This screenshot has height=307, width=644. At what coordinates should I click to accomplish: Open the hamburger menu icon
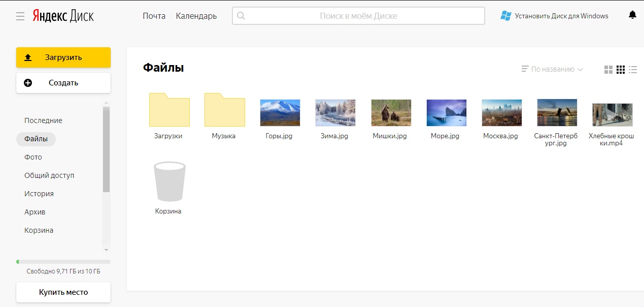pyautogui.click(x=20, y=16)
